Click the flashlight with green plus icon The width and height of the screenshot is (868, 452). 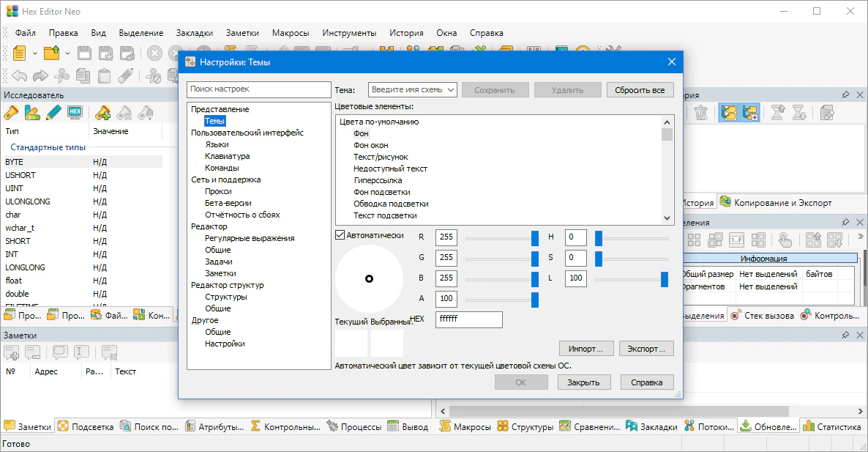pos(102,113)
